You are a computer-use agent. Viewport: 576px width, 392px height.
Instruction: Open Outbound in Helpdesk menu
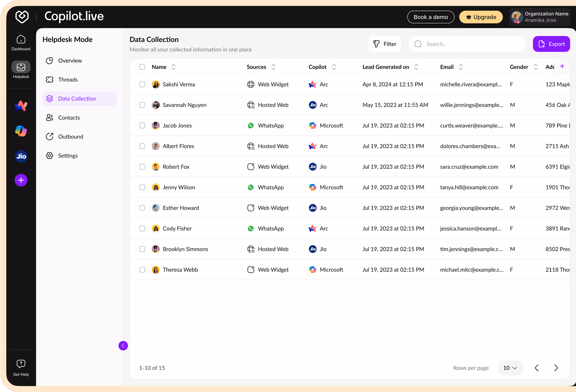79,137
